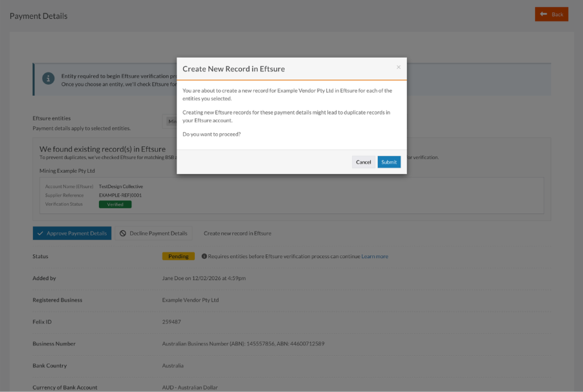This screenshot has height=392, width=583.
Task: Open the partially hidden entities selector behind the dialog
Action: [x=171, y=121]
